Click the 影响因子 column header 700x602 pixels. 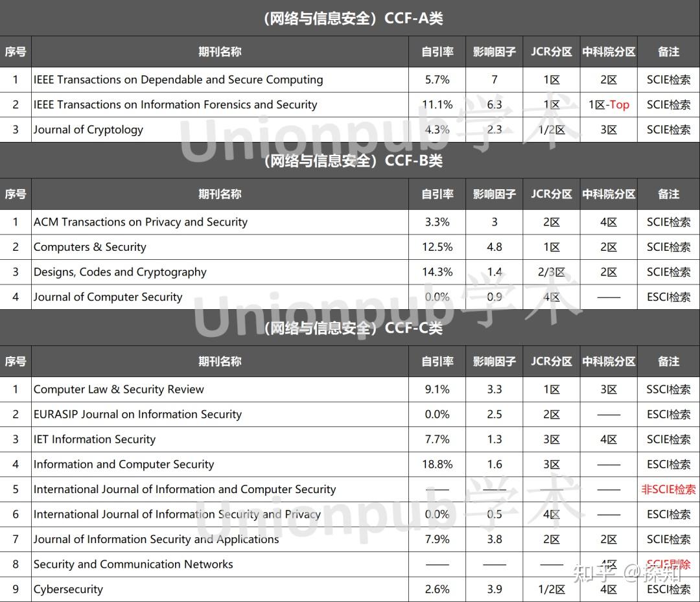pos(493,52)
